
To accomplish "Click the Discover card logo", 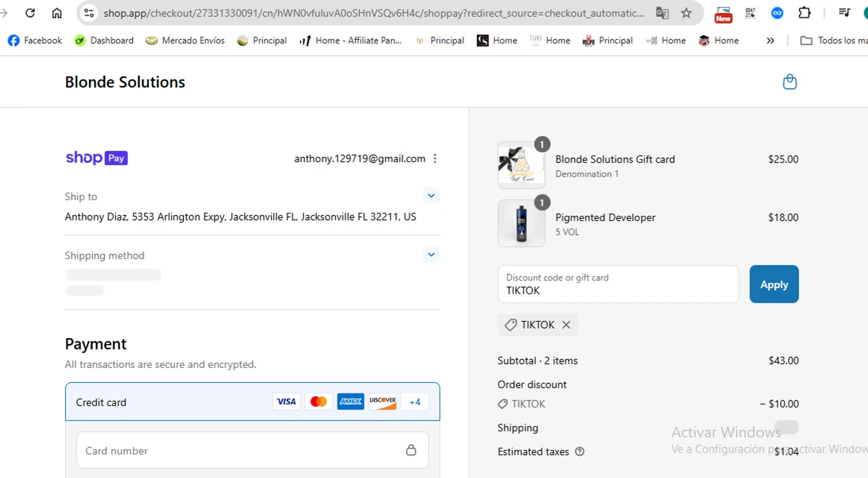I will [382, 402].
